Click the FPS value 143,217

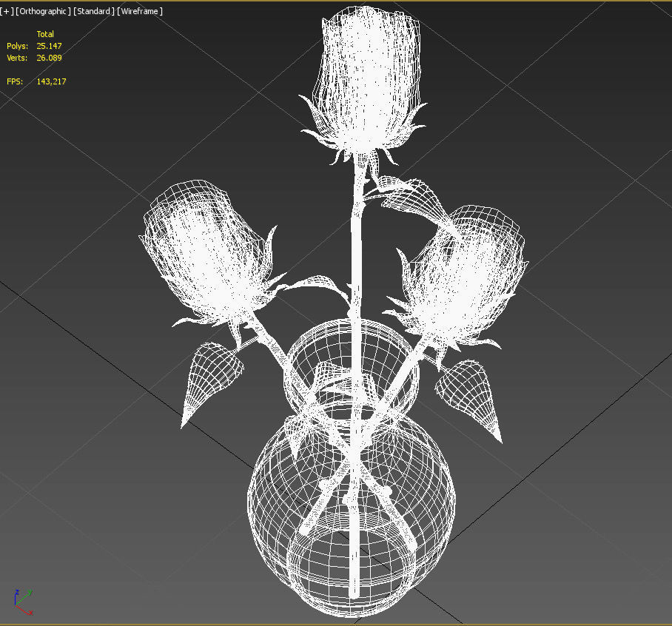pos(51,81)
